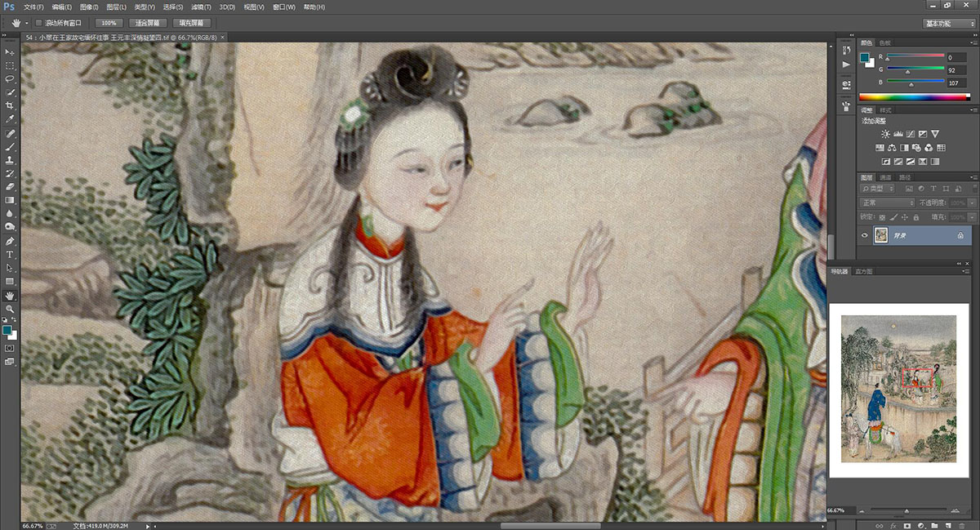Open the 文件(F) menu
980x530 pixels.
click(33, 7)
